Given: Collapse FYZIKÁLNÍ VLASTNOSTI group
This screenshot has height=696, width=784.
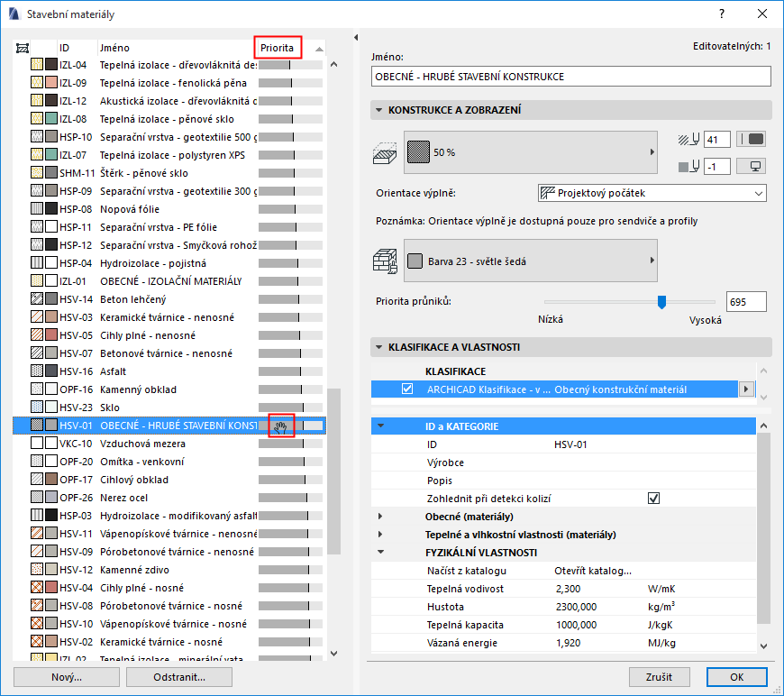Looking at the screenshot, I should click(381, 552).
